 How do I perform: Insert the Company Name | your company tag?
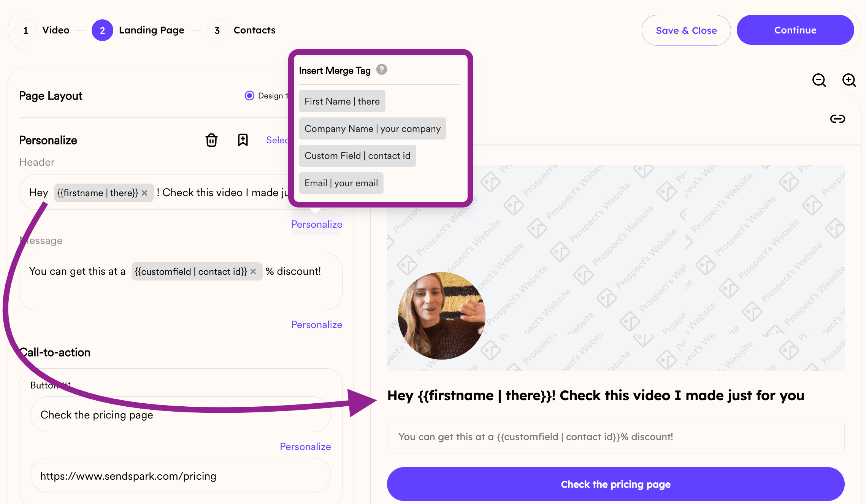click(x=373, y=128)
